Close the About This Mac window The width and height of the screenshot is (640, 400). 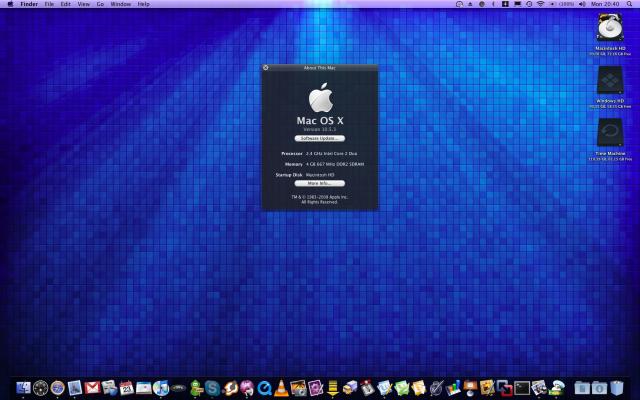coord(266,67)
